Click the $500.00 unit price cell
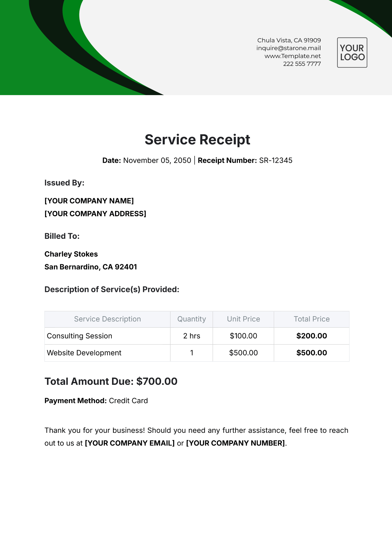392x554 pixels. [x=243, y=353]
